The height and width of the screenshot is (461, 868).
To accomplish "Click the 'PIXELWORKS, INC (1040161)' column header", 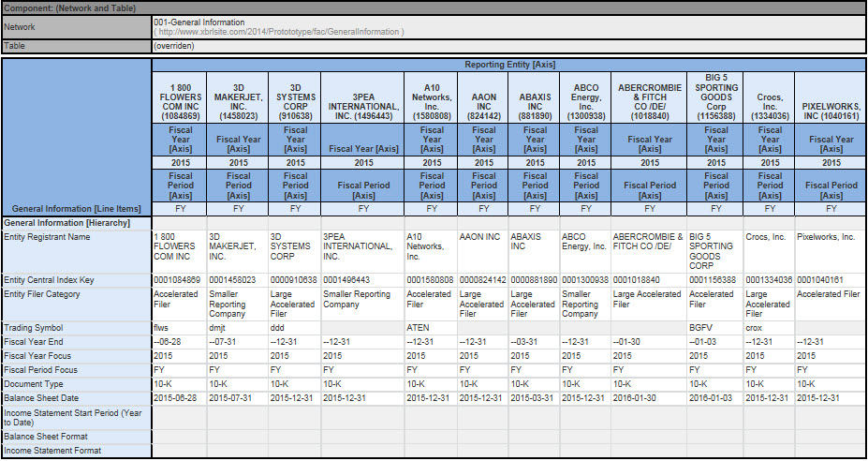I will (x=831, y=97).
